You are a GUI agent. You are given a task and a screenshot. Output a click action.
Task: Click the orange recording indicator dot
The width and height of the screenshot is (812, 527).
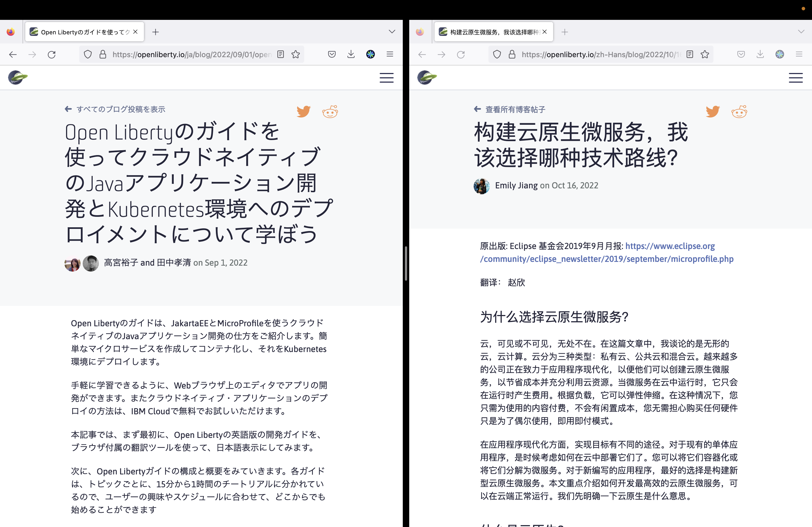click(803, 9)
